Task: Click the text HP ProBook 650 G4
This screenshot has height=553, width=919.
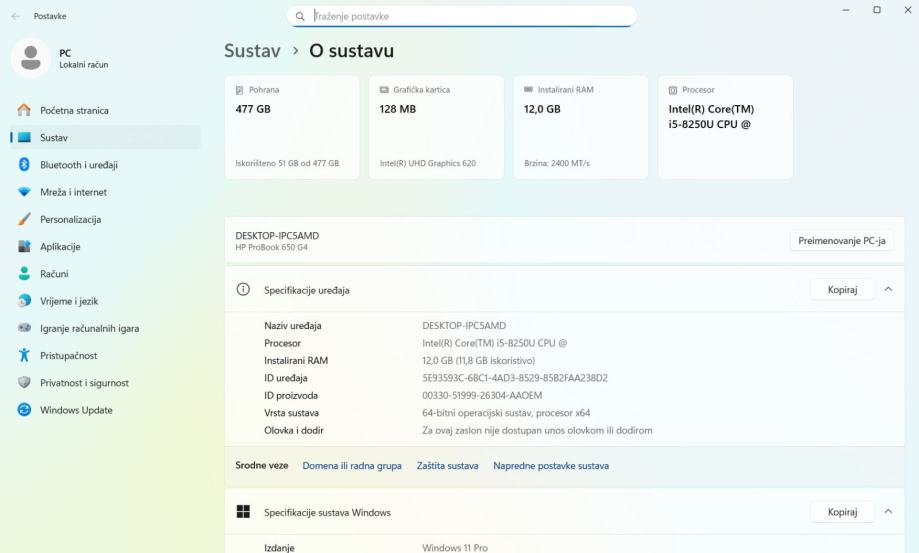Action: [x=271, y=247]
